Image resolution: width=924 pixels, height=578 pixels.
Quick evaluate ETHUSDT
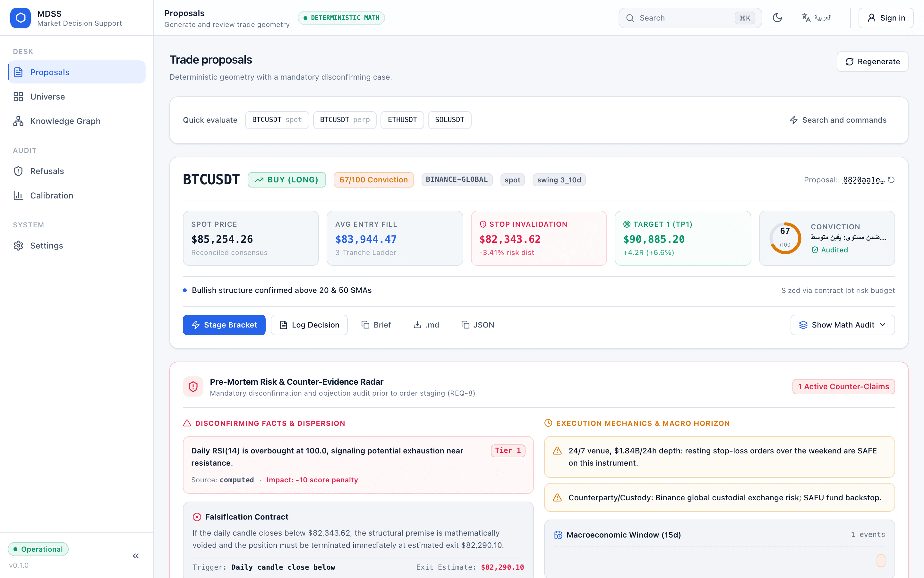click(x=402, y=120)
